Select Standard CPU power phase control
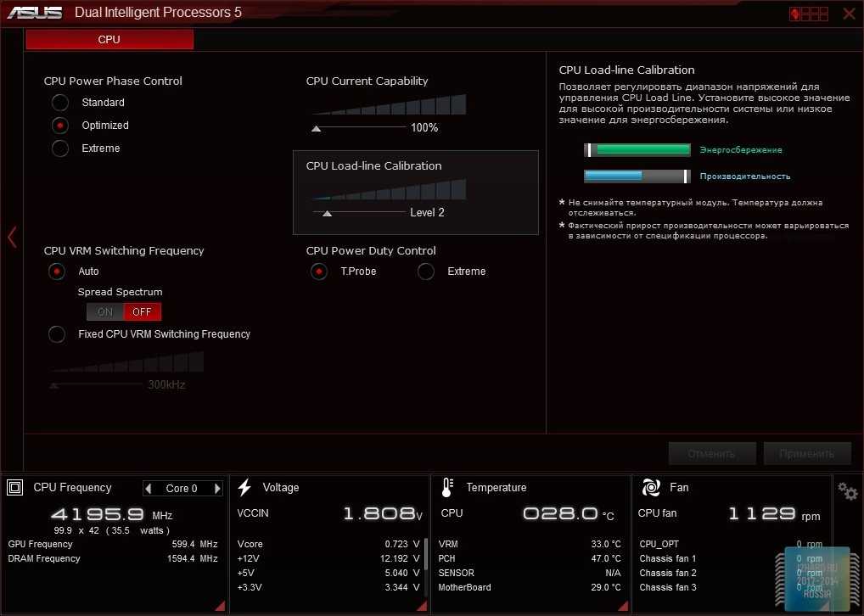 [x=60, y=103]
